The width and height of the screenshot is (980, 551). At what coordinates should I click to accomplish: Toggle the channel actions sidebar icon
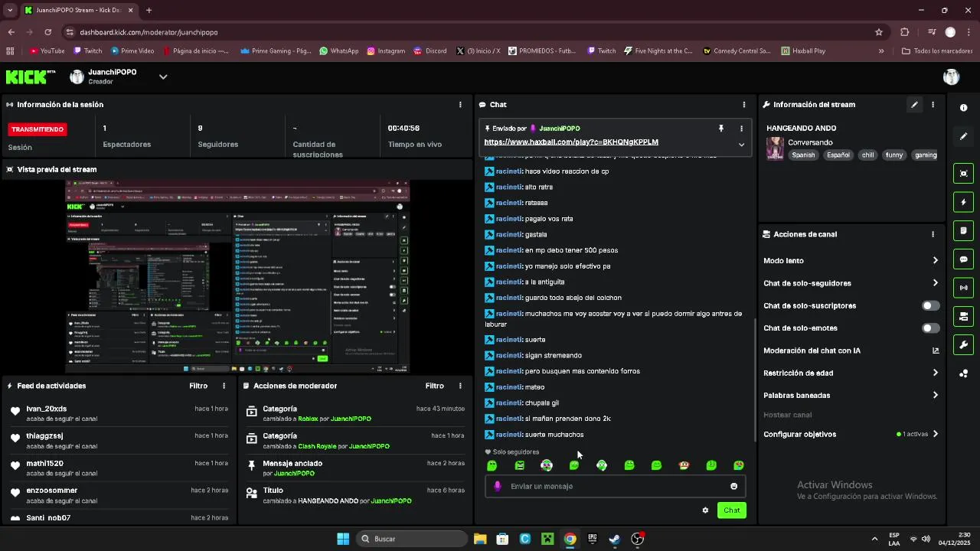coord(963,316)
